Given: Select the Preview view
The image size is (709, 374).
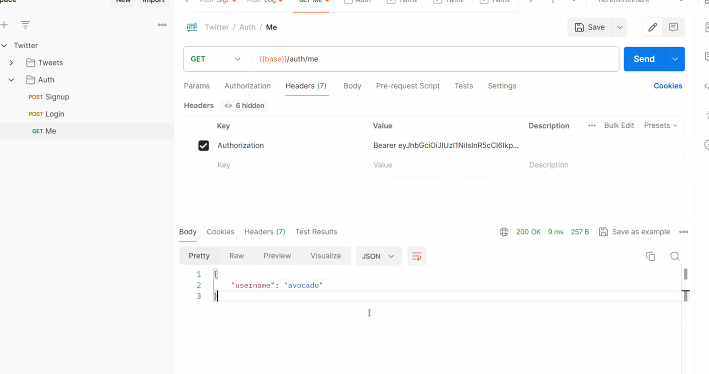Looking at the screenshot, I should coord(277,256).
